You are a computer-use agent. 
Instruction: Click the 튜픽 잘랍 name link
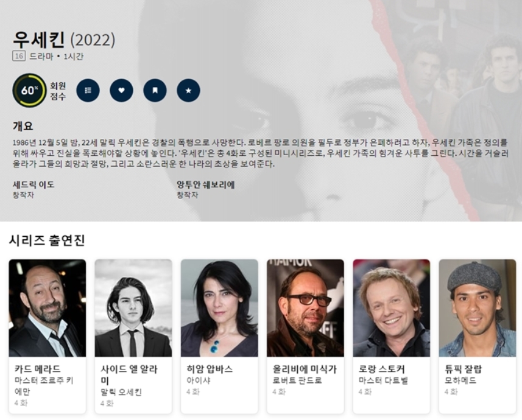[x=463, y=369]
